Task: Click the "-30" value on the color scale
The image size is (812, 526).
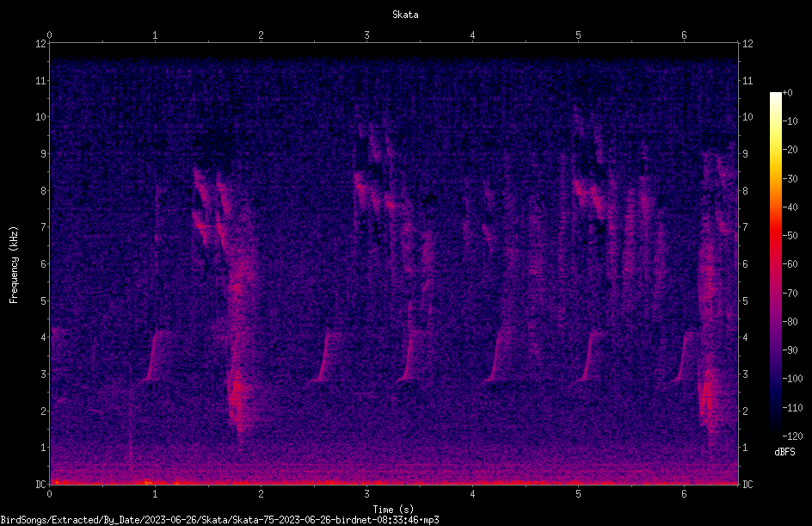Action: (x=790, y=179)
